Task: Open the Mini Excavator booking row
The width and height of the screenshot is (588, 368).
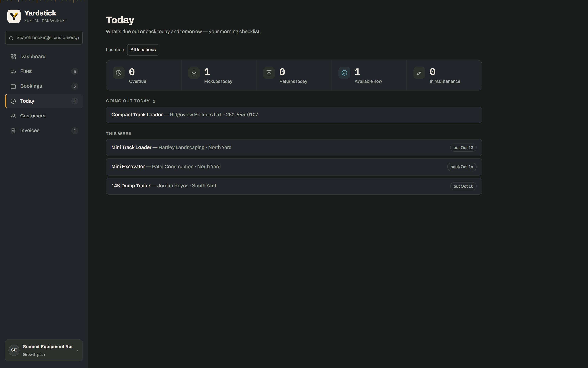Action: click(294, 167)
